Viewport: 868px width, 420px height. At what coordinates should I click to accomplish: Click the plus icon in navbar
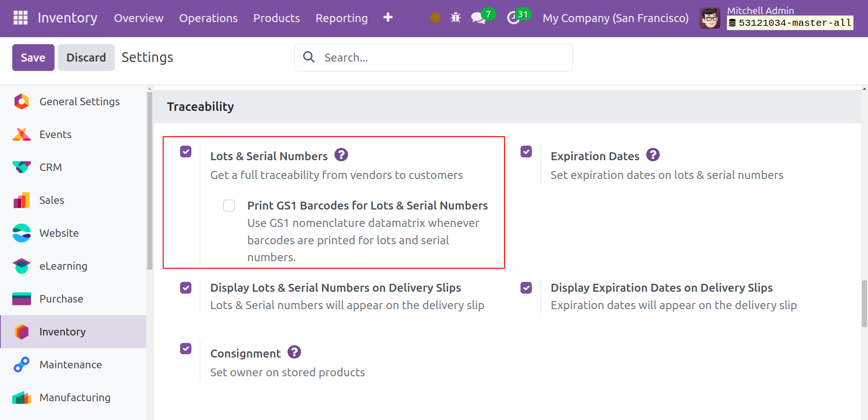click(x=388, y=18)
